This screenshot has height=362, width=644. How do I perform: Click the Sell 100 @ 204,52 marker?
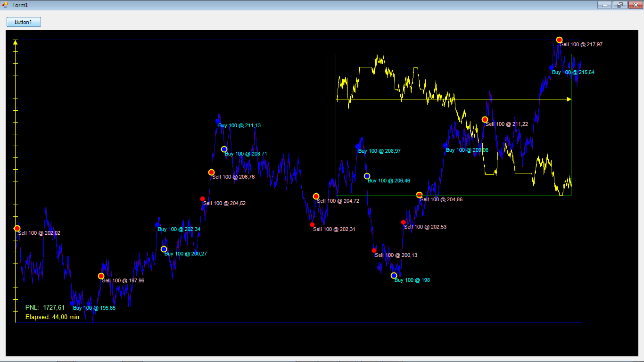coord(203,199)
